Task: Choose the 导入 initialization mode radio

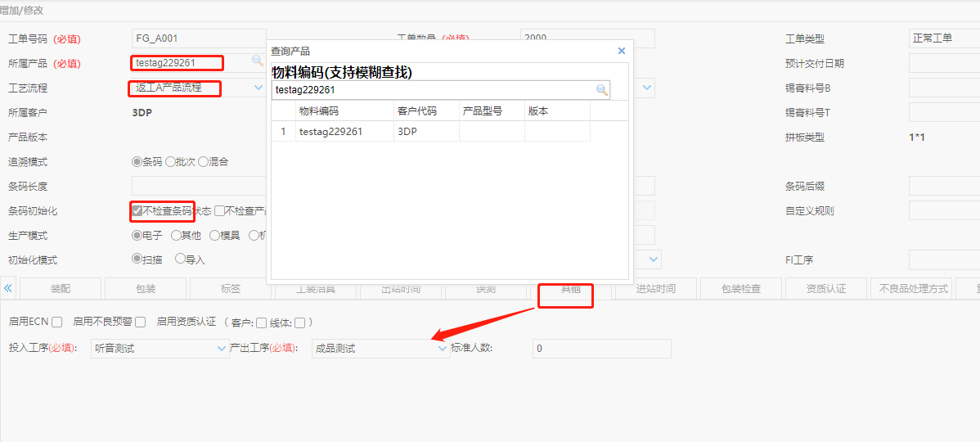Action: pos(180,259)
